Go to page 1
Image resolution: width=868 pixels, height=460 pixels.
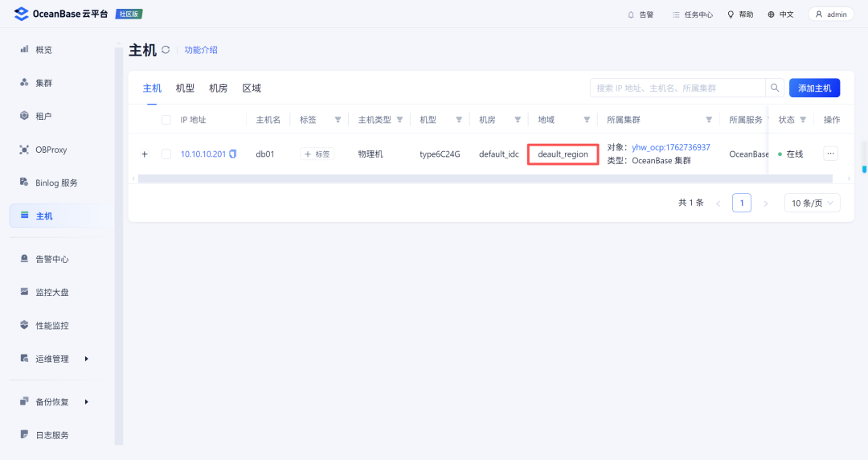coord(742,203)
